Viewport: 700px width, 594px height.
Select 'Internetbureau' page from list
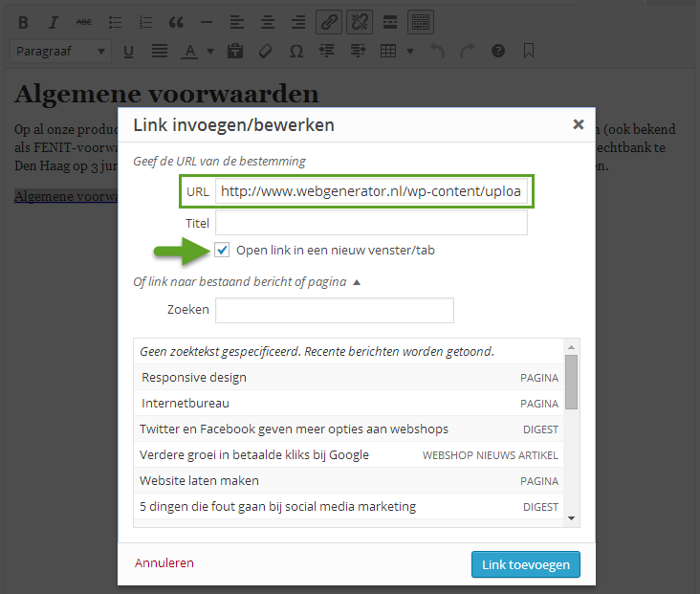(349, 404)
